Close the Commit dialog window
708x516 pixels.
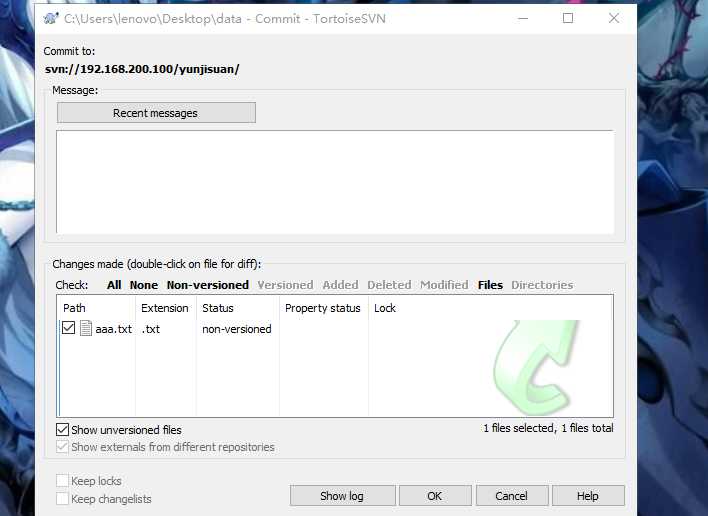point(614,19)
